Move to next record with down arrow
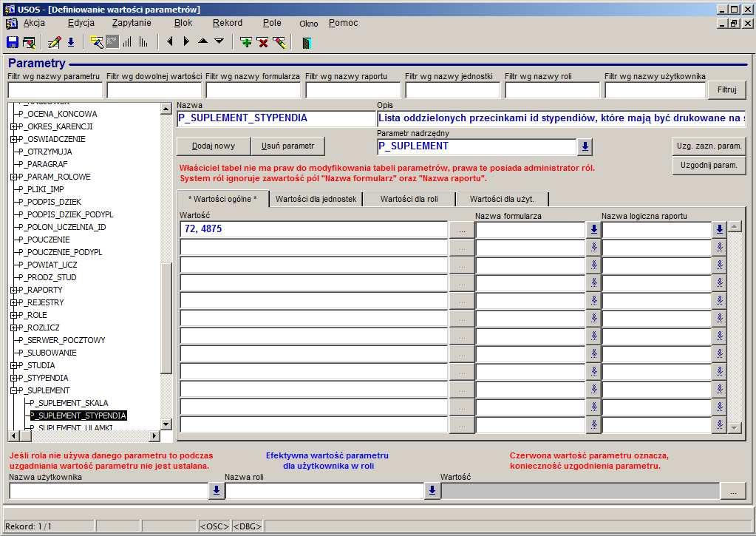Screen dimensions: 756x536 pos(219,41)
